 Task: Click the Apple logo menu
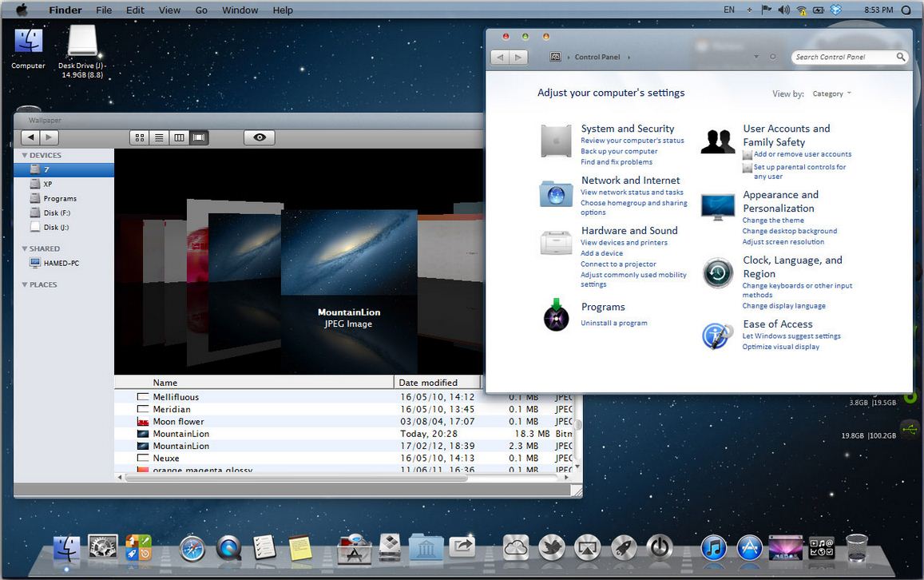pos(22,10)
